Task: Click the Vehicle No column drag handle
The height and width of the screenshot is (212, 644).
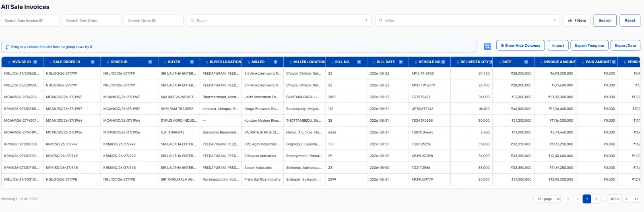Action: pos(416,62)
